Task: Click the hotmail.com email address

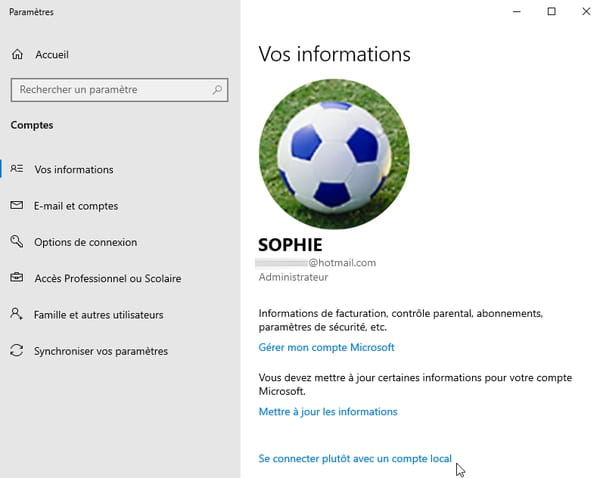Action: click(x=317, y=263)
